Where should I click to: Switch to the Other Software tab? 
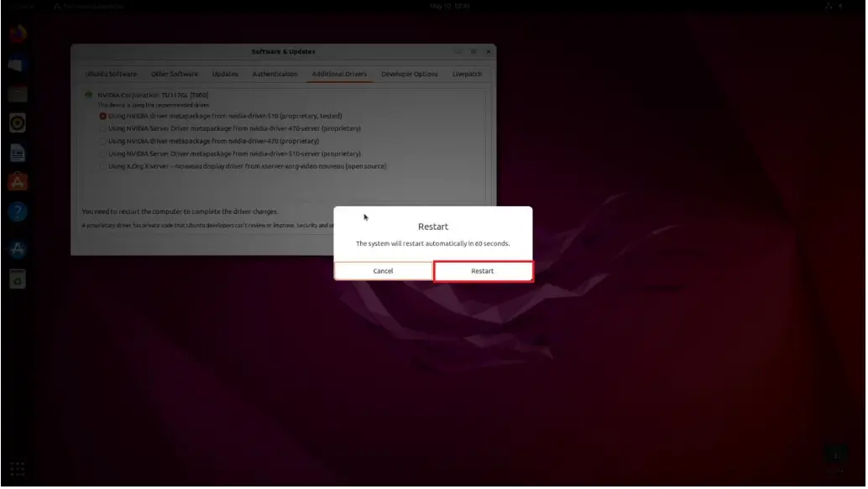click(x=175, y=74)
